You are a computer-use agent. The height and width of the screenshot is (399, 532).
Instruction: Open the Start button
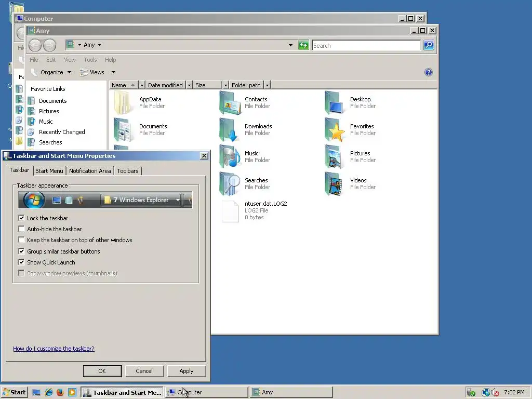[x=14, y=393]
